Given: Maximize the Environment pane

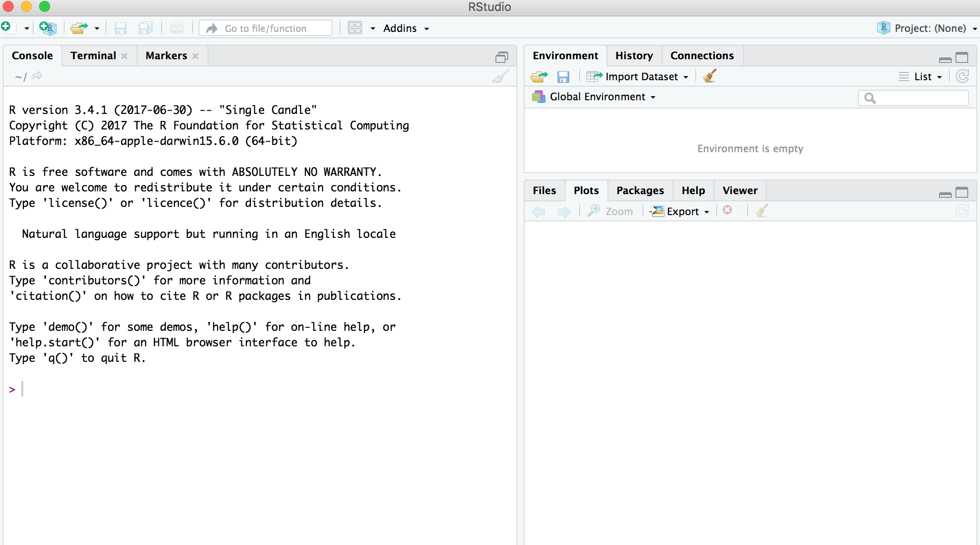Looking at the screenshot, I should click(x=962, y=57).
